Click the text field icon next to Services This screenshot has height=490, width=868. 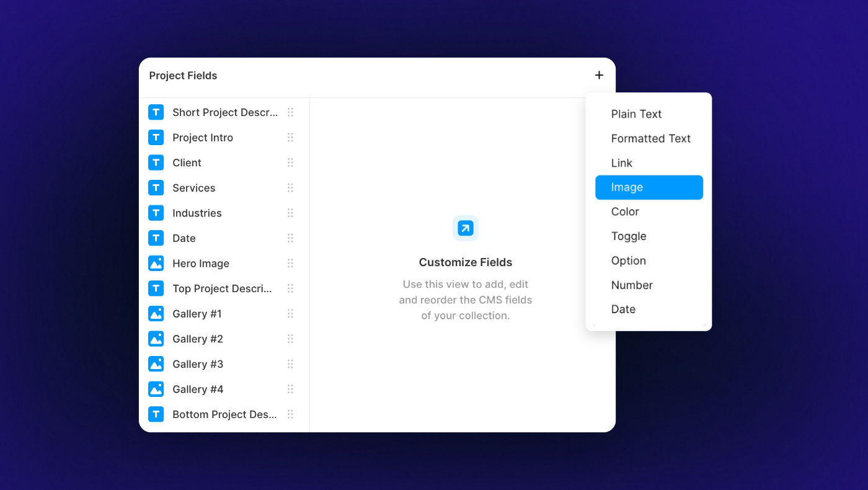[x=156, y=187]
